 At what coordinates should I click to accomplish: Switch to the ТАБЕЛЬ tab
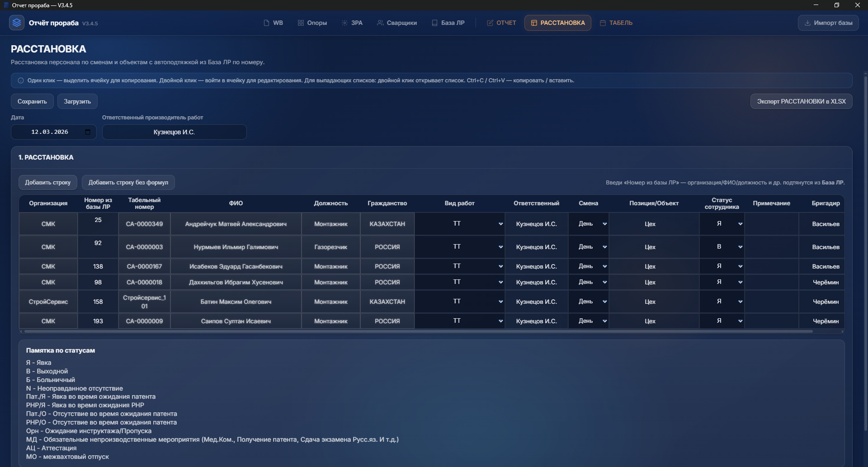pos(616,23)
